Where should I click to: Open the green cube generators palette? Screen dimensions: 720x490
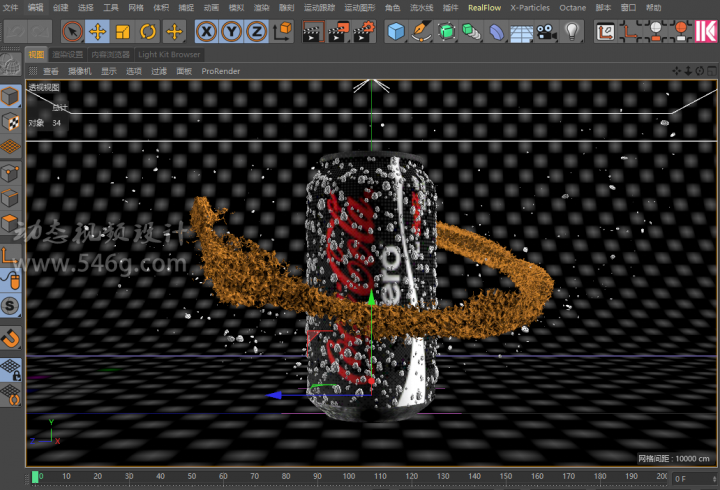446,32
